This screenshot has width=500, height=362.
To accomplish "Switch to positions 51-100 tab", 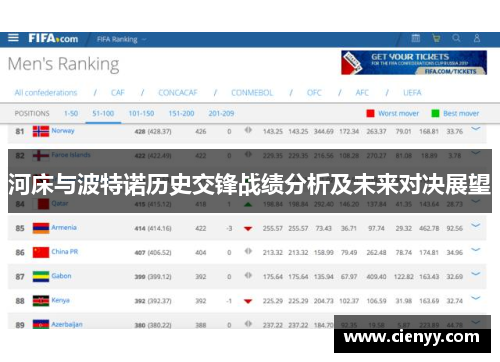I will point(103,113).
